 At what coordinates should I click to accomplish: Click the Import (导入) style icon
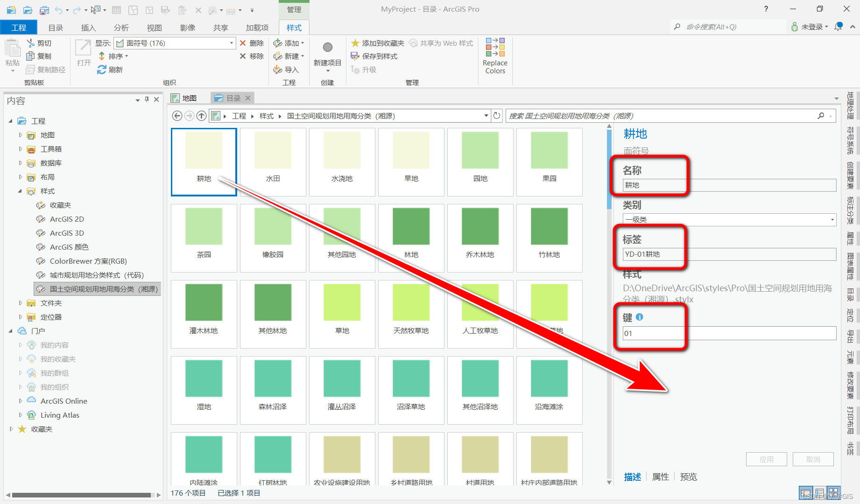(x=278, y=70)
